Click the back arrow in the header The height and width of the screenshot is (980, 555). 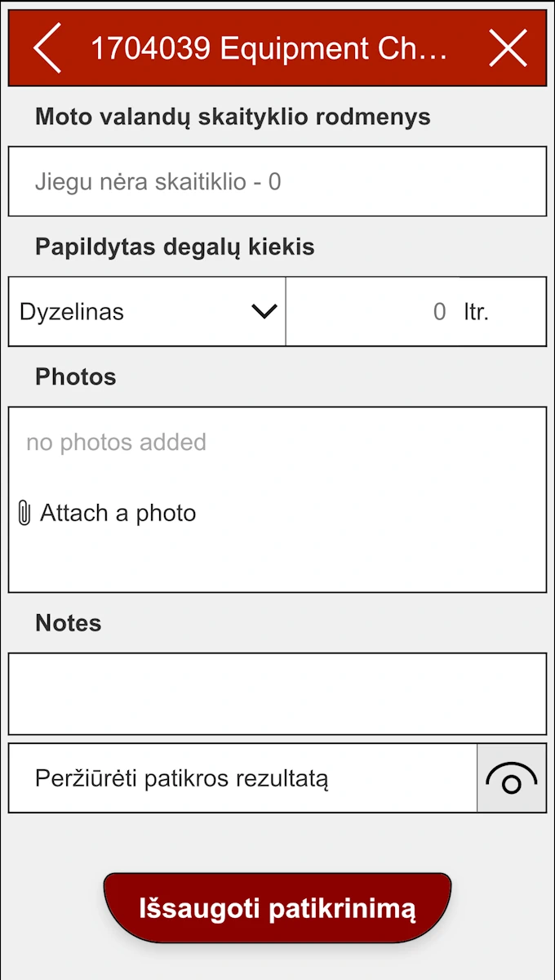(x=47, y=47)
